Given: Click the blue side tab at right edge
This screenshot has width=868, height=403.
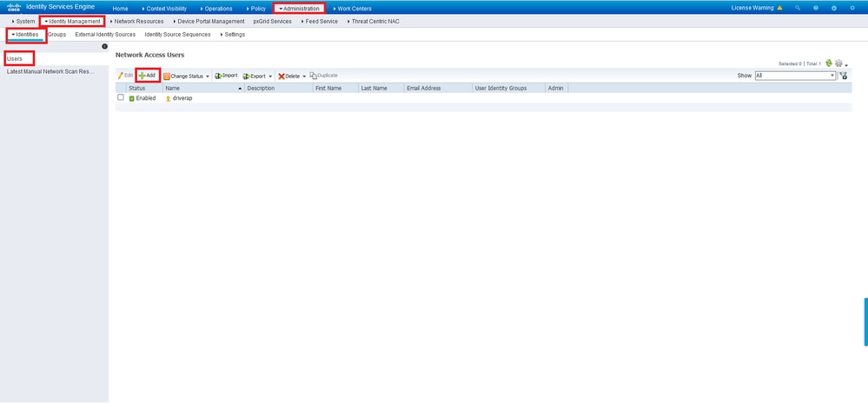Looking at the screenshot, I should click(x=865, y=322).
